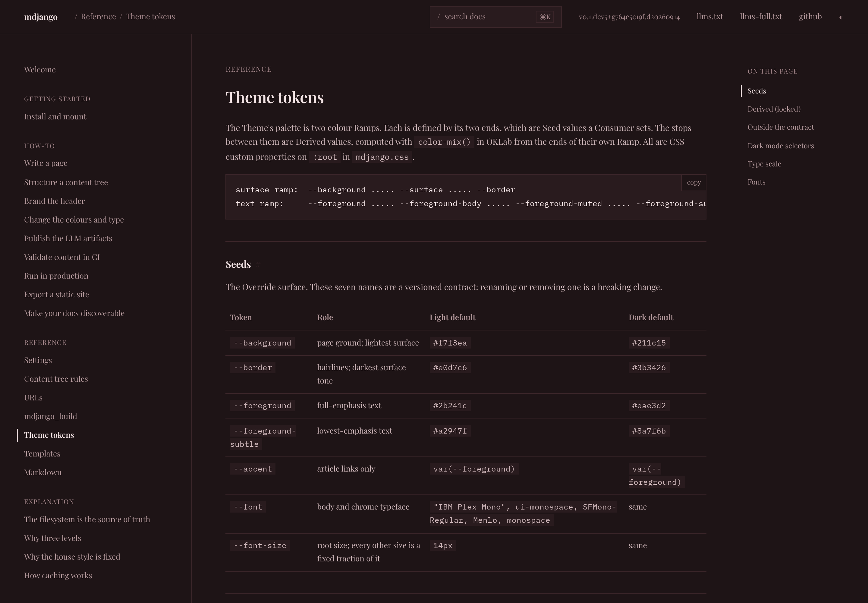868x603 pixels.
Task: Open the Welcome page in the sidebar
Action: pyautogui.click(x=40, y=70)
